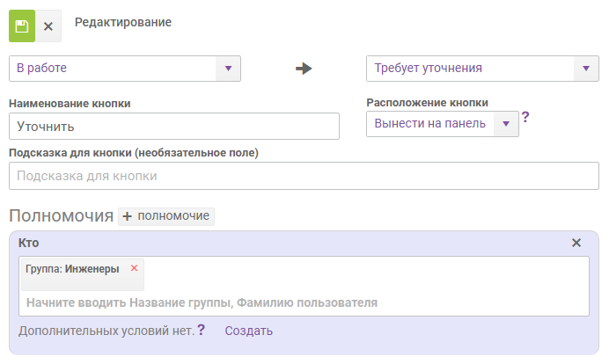Remove the Инженеры group tag
This screenshot has width=609, height=364.
click(134, 268)
